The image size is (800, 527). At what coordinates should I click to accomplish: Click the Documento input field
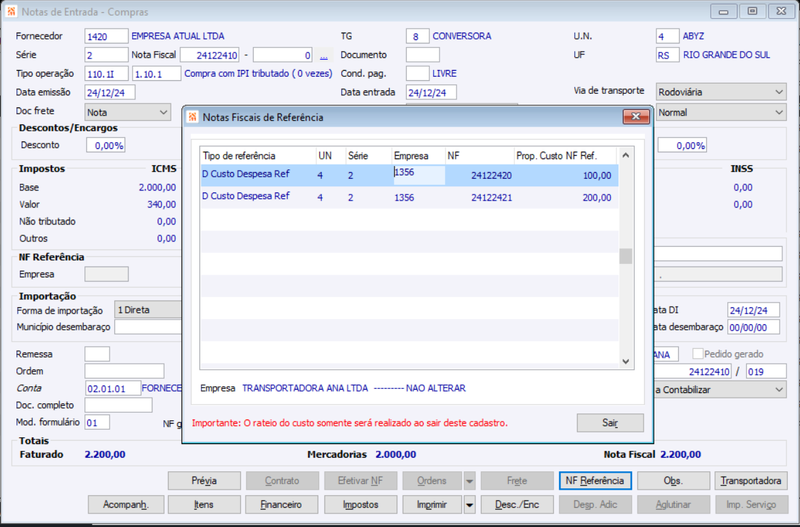click(422, 55)
